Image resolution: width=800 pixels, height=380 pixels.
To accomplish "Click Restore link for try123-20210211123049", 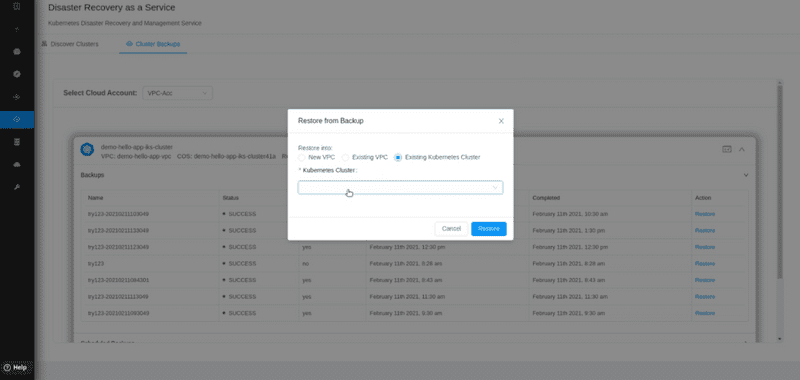I will [705, 247].
